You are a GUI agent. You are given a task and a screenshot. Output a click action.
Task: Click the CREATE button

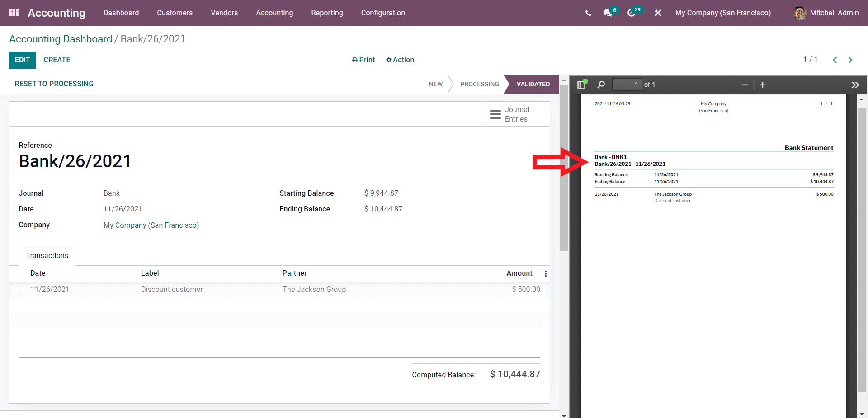click(x=57, y=60)
